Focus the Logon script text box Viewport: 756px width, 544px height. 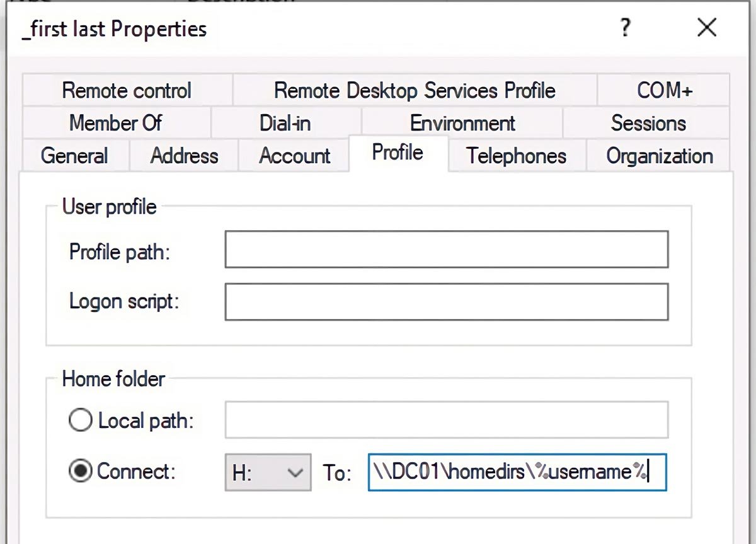coord(446,302)
